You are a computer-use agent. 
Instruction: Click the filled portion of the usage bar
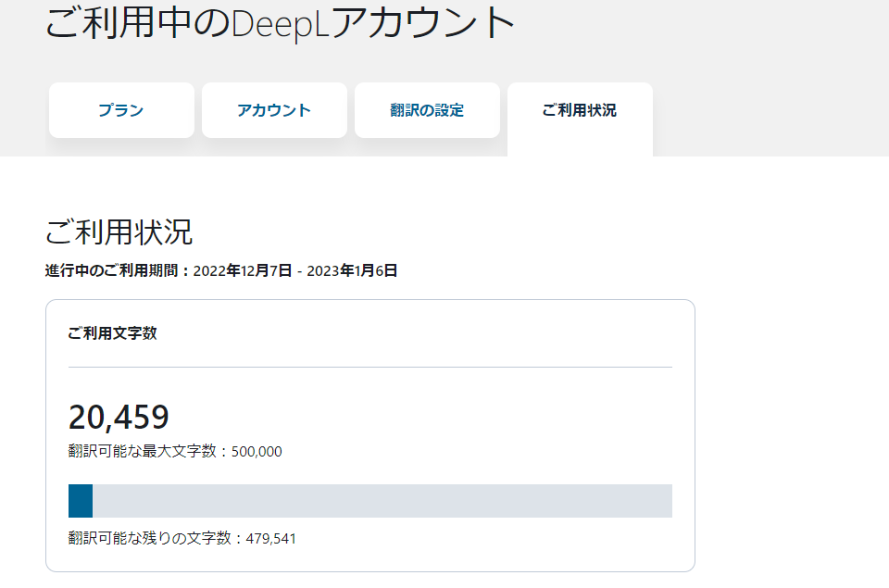[x=79, y=501]
